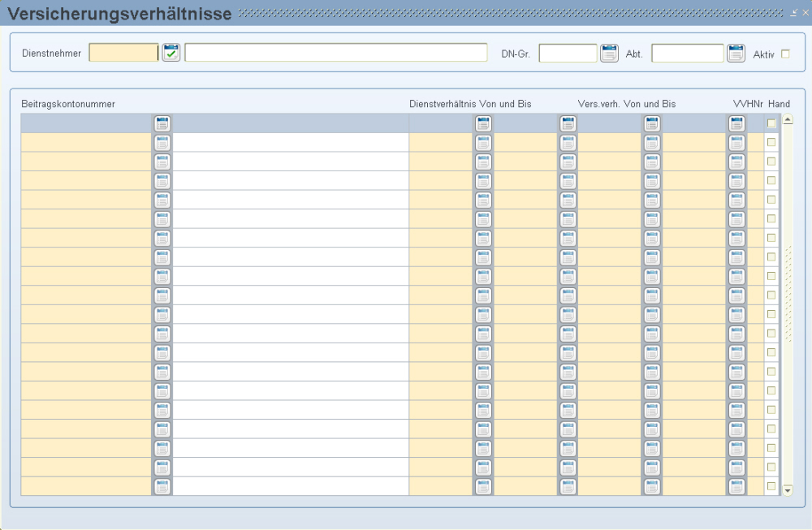Click the VVHNr lookup icon in the first row
The height and width of the screenshot is (530, 812).
736,123
